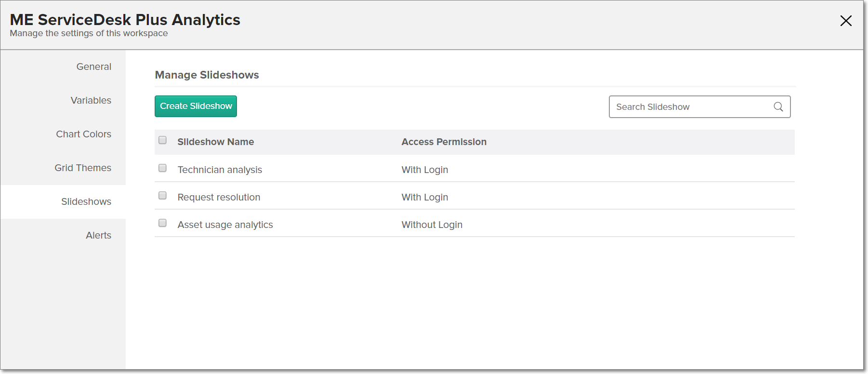868x374 pixels.
Task: Open the Alerts tab
Action: coord(98,236)
